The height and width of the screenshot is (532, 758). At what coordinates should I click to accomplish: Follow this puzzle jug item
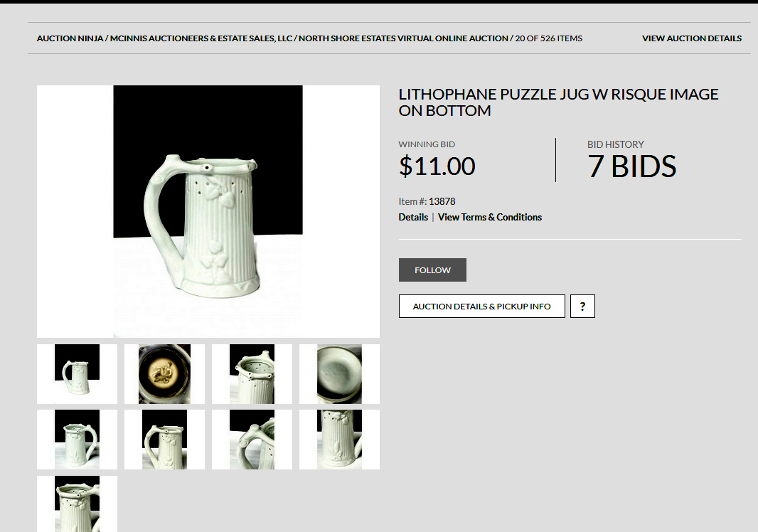pos(432,270)
